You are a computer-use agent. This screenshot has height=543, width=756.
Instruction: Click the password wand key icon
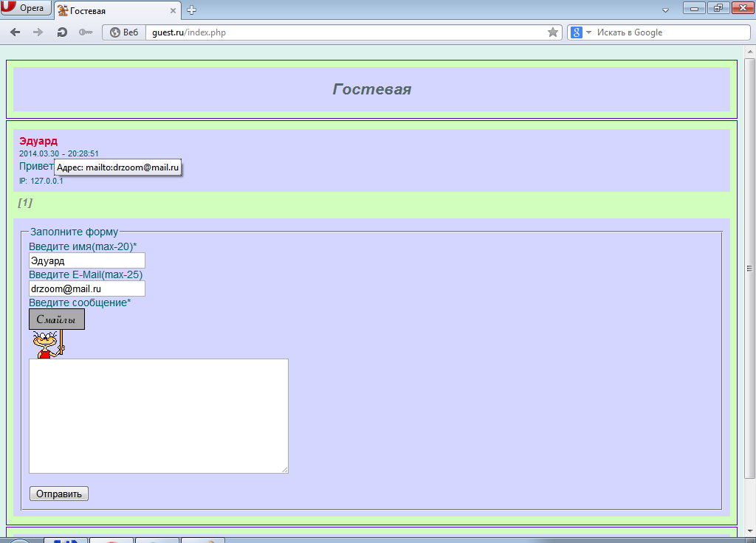[86, 32]
